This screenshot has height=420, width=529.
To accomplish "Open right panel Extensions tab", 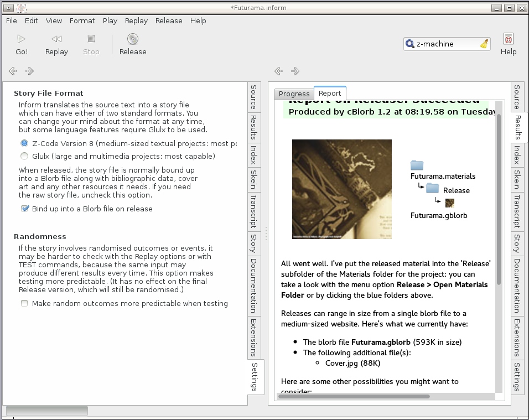I will [517, 338].
